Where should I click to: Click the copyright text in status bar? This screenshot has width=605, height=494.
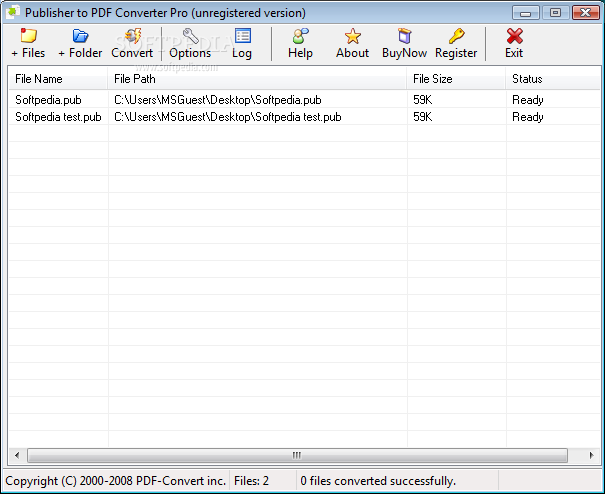[115, 481]
